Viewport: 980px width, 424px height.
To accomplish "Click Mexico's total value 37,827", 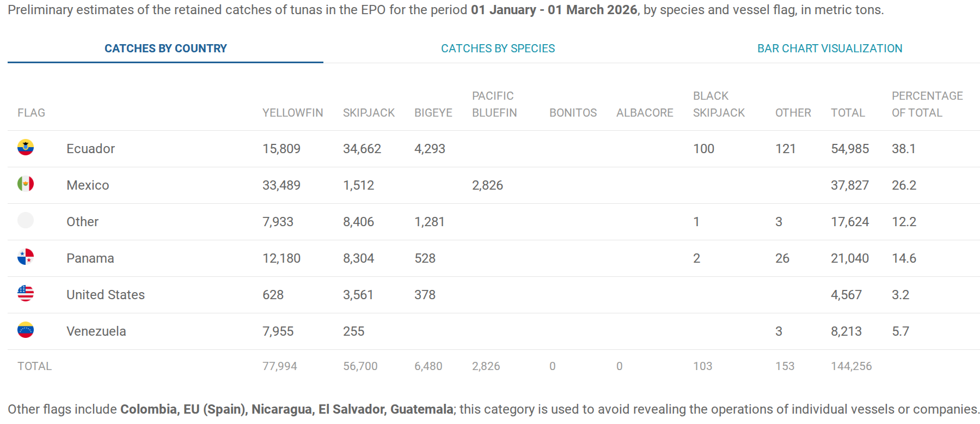I will point(850,185).
